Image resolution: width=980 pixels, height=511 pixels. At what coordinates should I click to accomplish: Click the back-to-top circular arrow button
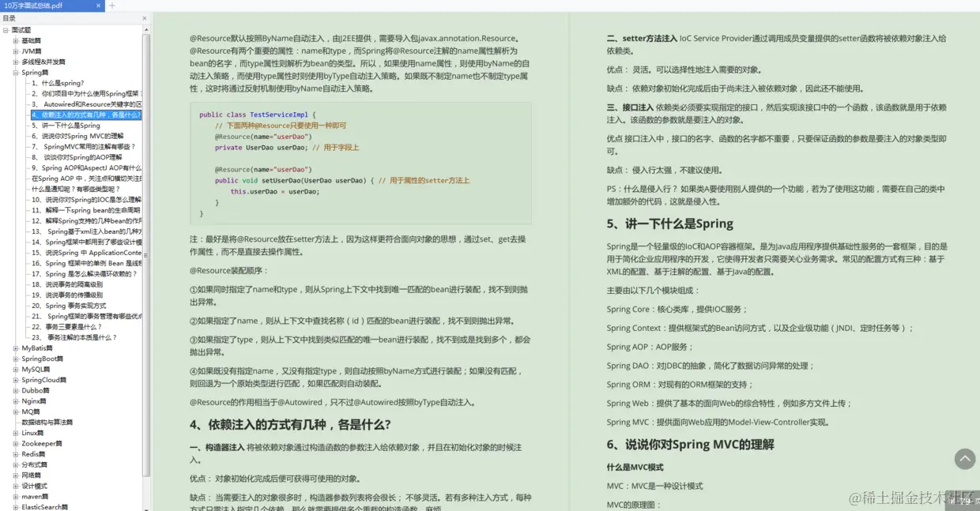[x=965, y=459]
